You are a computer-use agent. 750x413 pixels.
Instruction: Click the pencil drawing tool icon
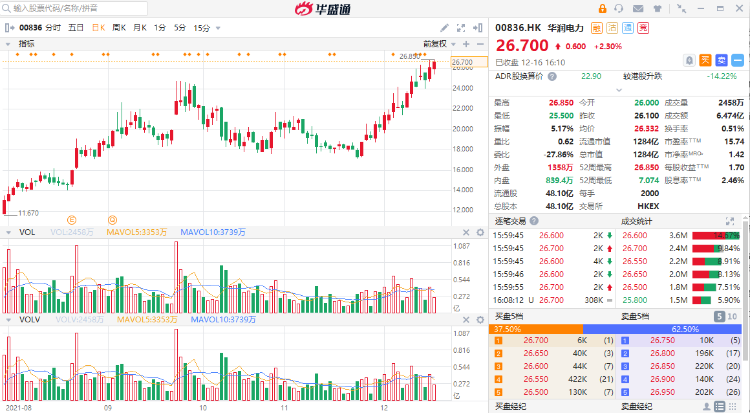click(x=444, y=28)
